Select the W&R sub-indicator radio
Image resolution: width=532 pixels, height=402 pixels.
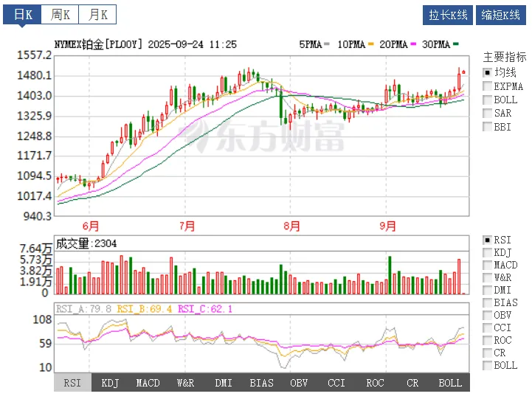click(487, 277)
